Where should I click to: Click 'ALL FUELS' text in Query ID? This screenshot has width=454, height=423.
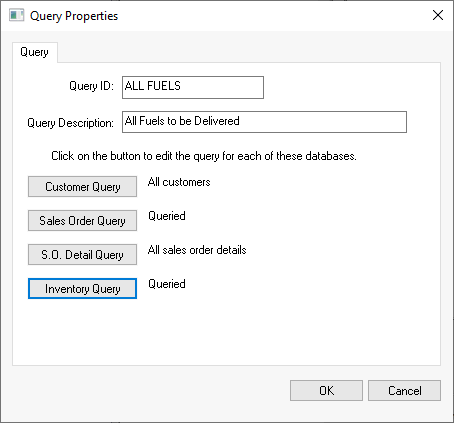coord(153,86)
